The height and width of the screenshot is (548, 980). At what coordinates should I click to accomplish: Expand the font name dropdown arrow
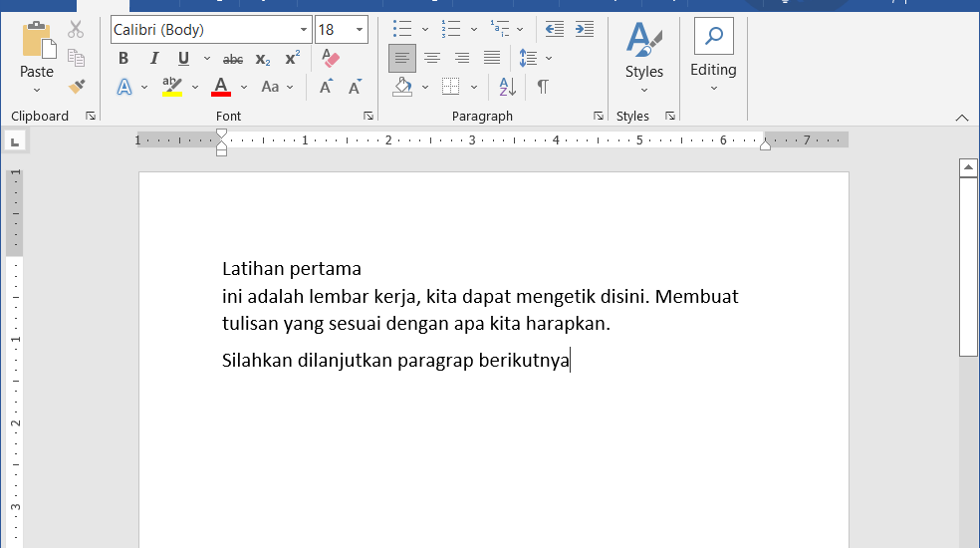coord(303,30)
